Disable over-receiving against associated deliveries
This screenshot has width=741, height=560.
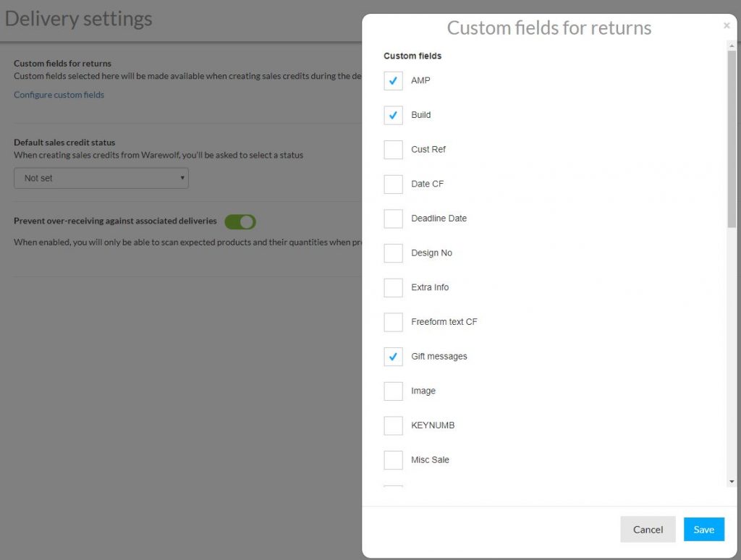tap(240, 221)
